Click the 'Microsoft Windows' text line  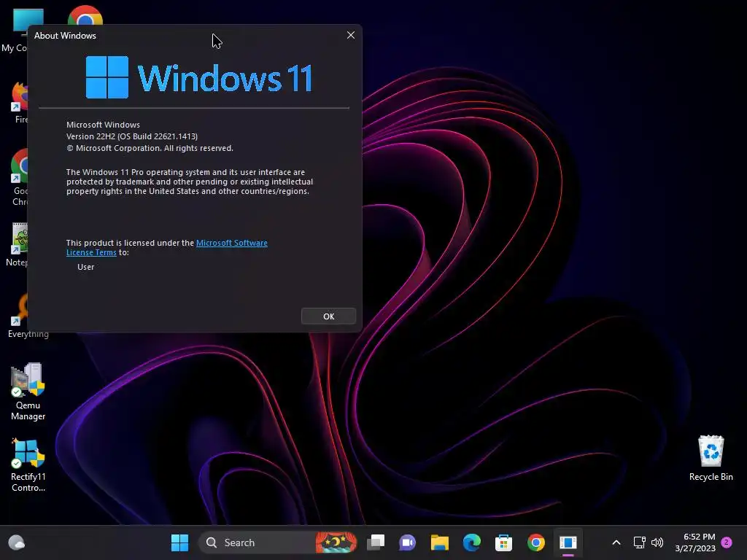103,125
